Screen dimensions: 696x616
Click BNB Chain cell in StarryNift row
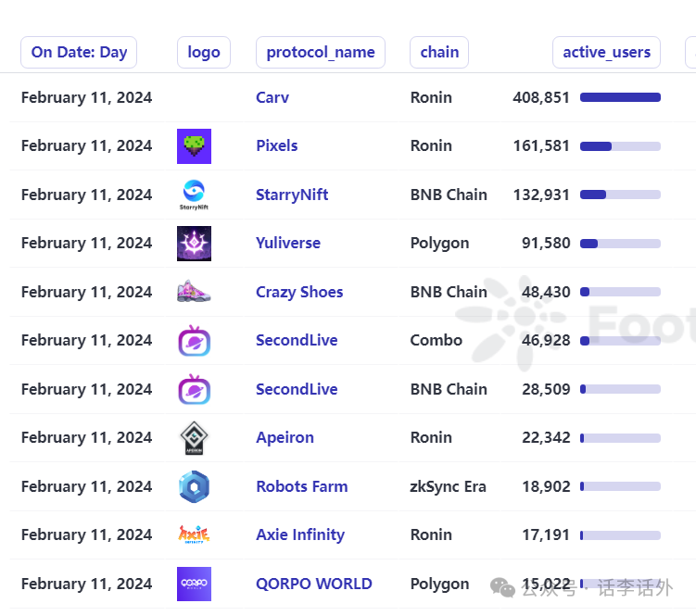click(449, 195)
